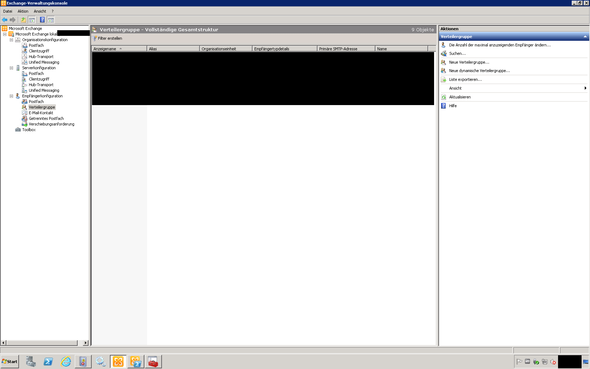Click Filter erstellen above the list
This screenshot has height=369, width=590.
click(108, 38)
